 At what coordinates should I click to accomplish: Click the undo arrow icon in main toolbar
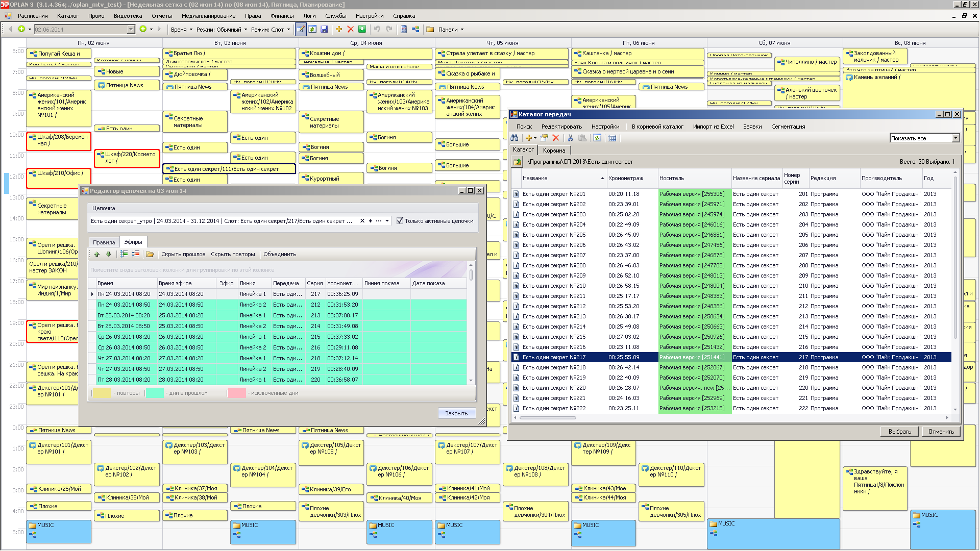point(377,30)
